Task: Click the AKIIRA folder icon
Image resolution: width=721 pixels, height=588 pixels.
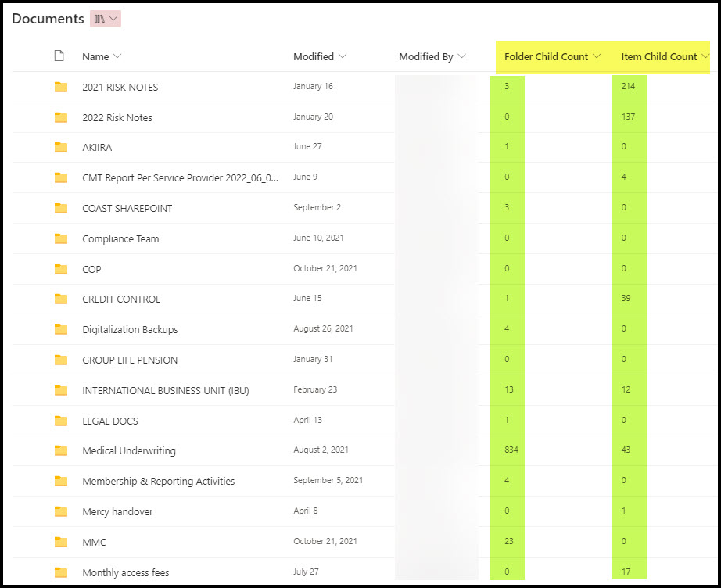Action: (x=61, y=148)
